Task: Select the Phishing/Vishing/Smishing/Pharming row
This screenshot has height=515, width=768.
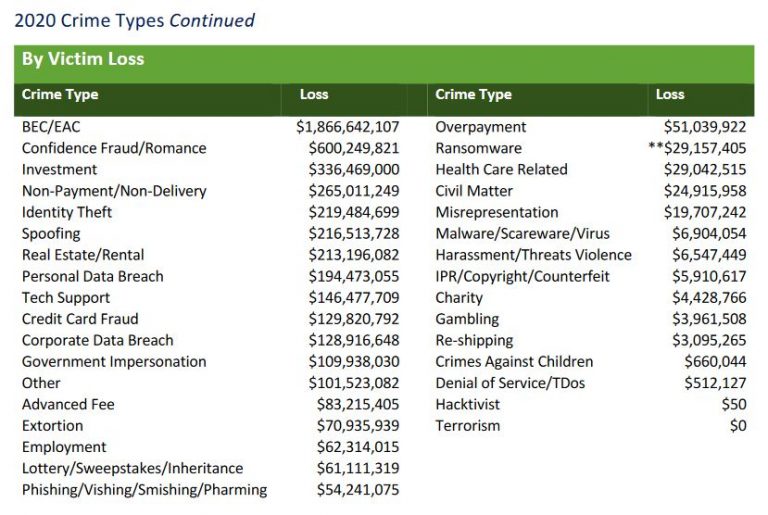Action: (x=144, y=490)
